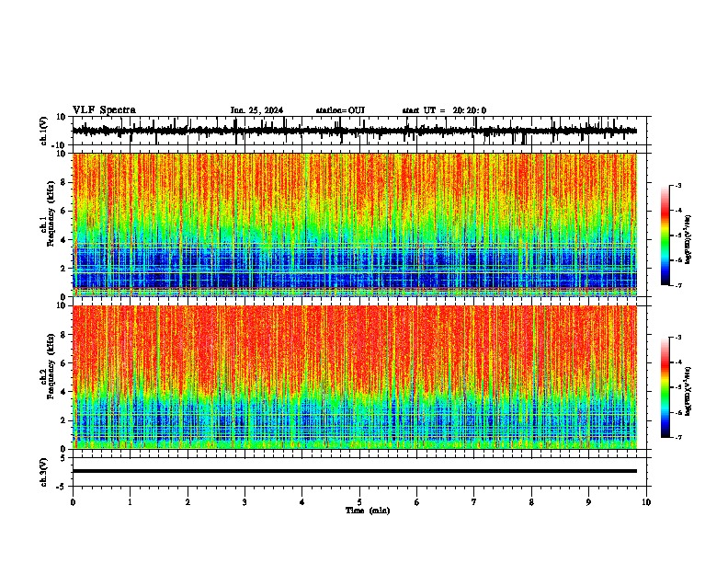Click time axis tick label '8'

click(x=531, y=502)
